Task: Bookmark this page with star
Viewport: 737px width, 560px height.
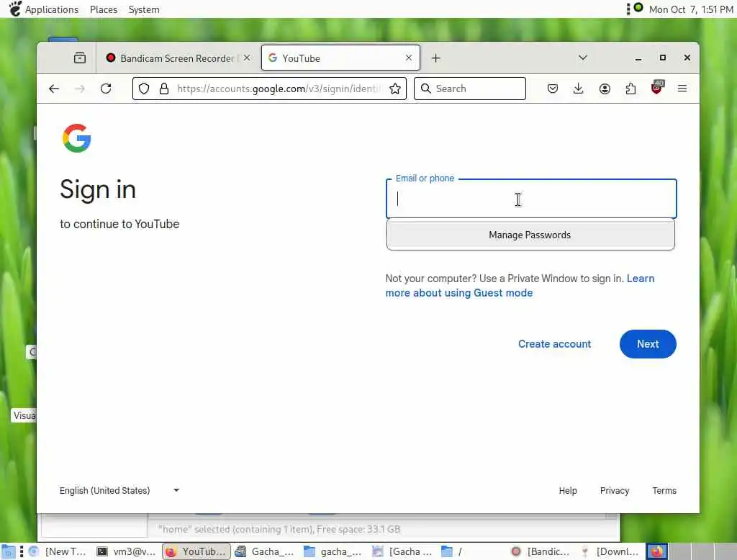Action: coord(395,89)
